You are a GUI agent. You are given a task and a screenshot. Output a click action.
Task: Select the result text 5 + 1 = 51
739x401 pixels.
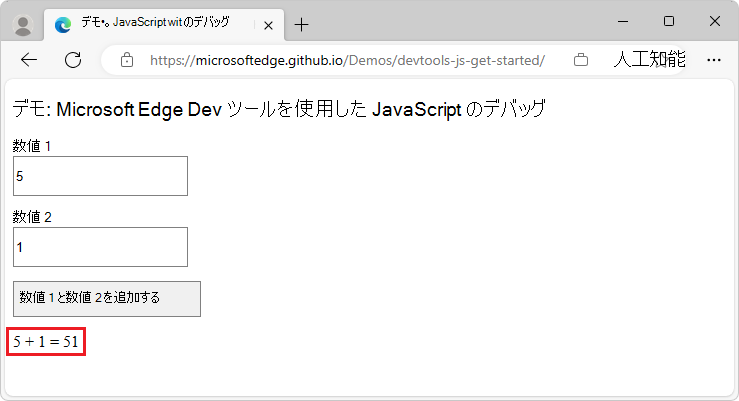pos(46,341)
